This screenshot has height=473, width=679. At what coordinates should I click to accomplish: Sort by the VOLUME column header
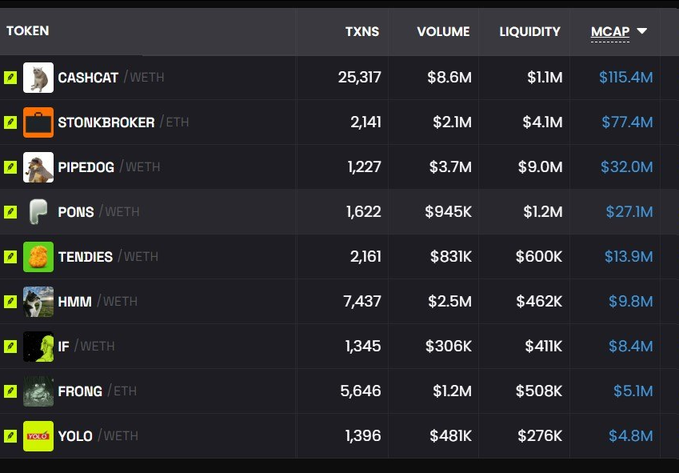[443, 32]
